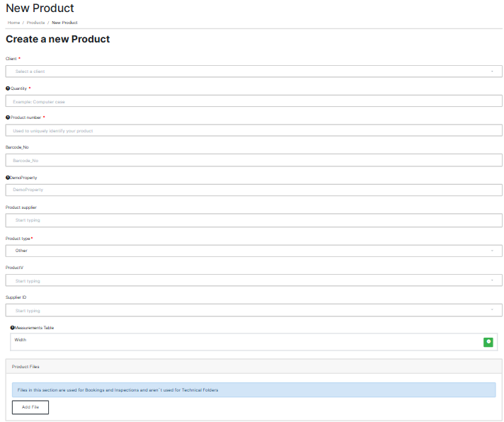
Task: Click the help icon beside Product number
Action: click(8, 118)
